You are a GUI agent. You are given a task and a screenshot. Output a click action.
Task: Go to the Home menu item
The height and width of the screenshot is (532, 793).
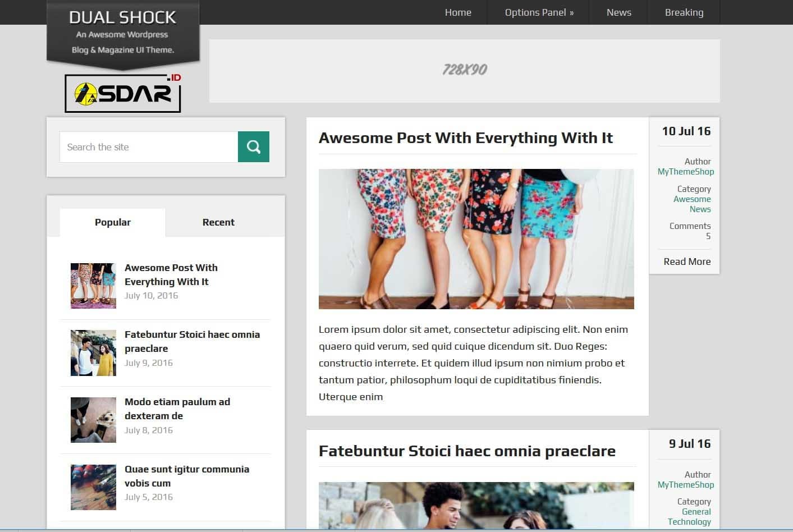[458, 12]
